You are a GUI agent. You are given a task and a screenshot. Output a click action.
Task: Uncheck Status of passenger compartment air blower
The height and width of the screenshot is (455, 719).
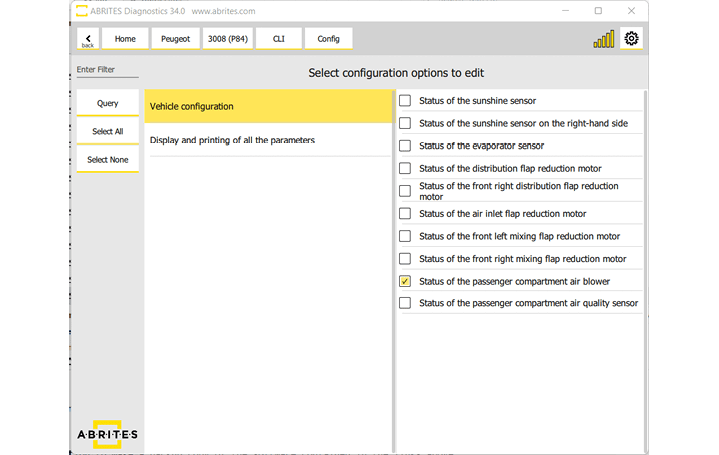405,281
